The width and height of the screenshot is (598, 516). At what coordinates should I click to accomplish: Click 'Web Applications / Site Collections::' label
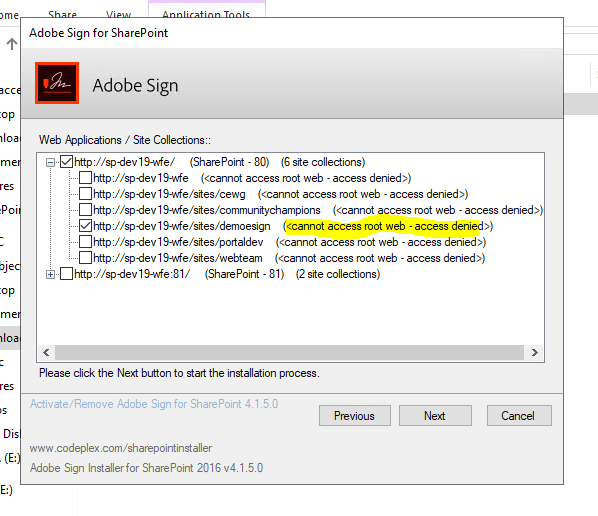(125, 140)
